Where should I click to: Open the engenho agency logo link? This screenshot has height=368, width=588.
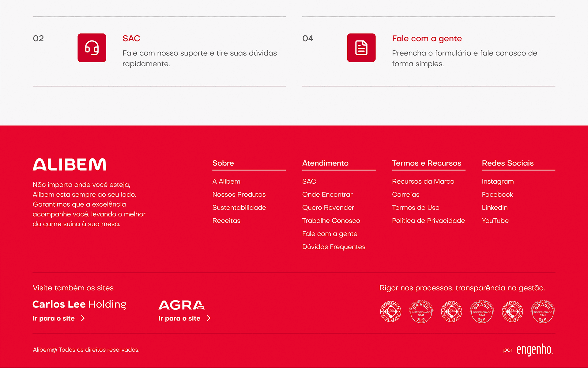pos(534,350)
